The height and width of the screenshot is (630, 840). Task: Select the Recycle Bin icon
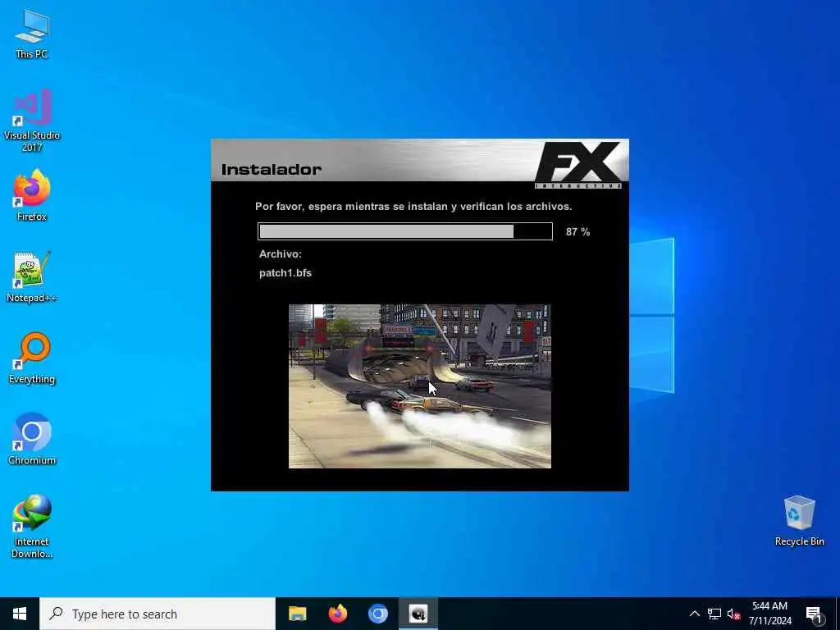[799, 521]
